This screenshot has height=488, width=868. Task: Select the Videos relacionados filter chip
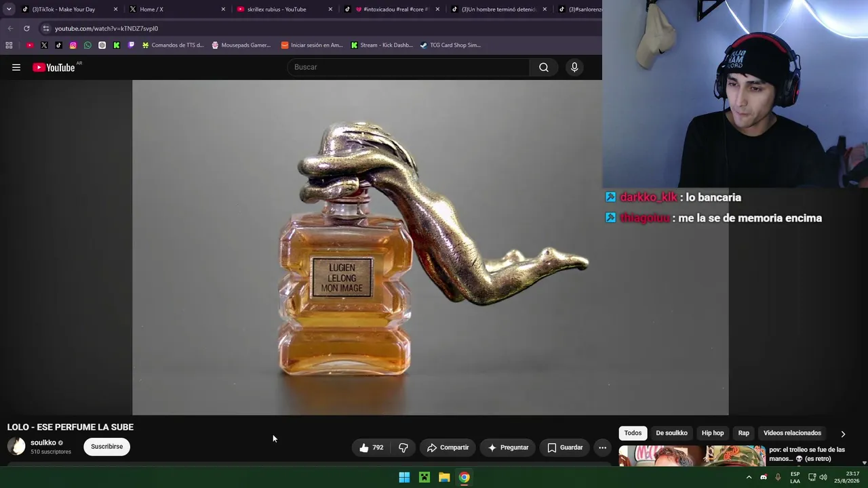[792, 433]
